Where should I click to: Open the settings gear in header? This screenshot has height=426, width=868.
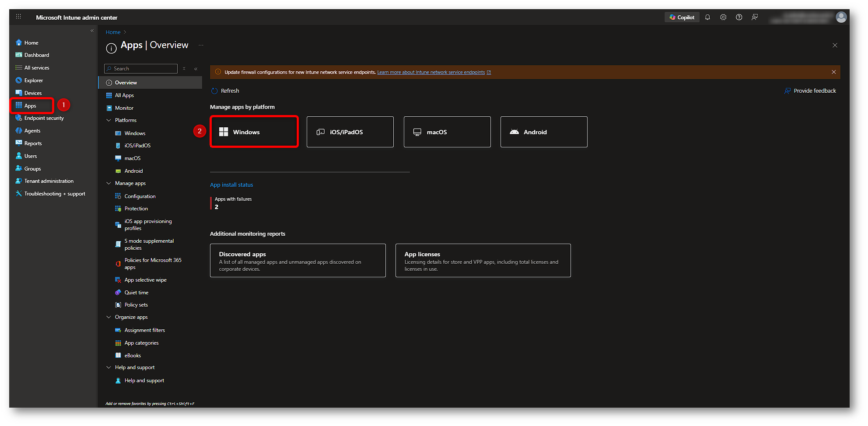(x=723, y=17)
